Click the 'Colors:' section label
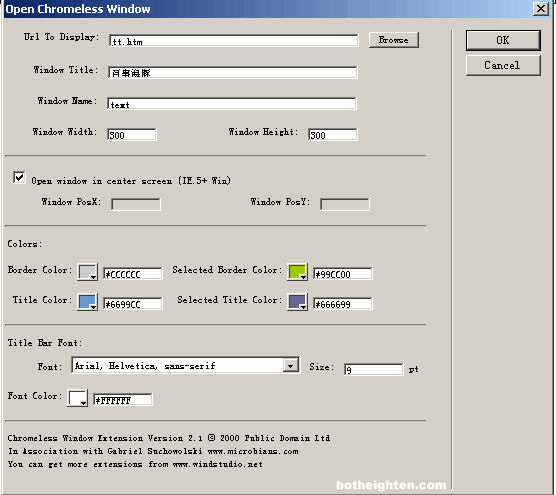556x495 pixels. 24,244
